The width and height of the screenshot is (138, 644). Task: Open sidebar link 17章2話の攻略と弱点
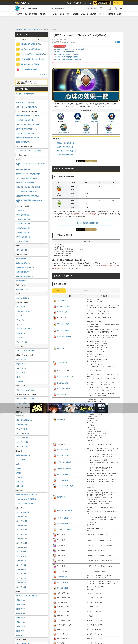point(24,215)
